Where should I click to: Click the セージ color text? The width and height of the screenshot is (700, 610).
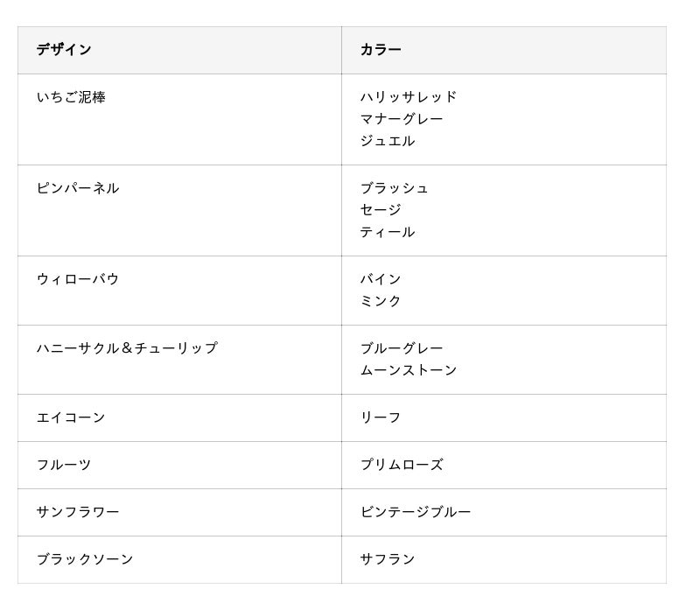[x=381, y=210]
